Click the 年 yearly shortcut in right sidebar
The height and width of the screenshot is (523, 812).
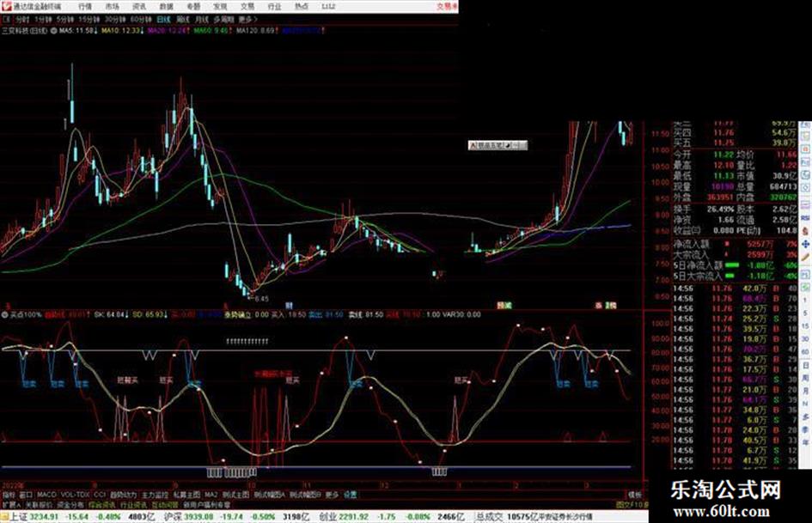coord(805,443)
